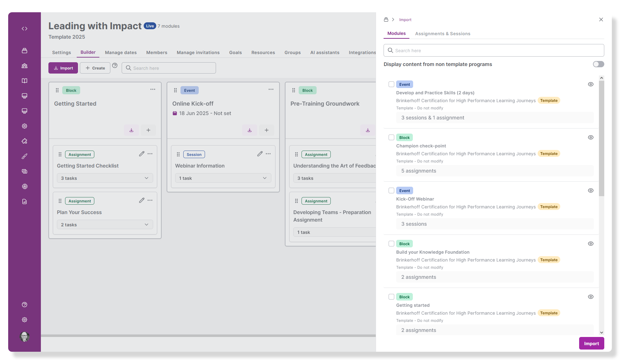Open the three-dot menu for Webinar Information
The height and width of the screenshot is (364, 620).
pyautogui.click(x=268, y=154)
